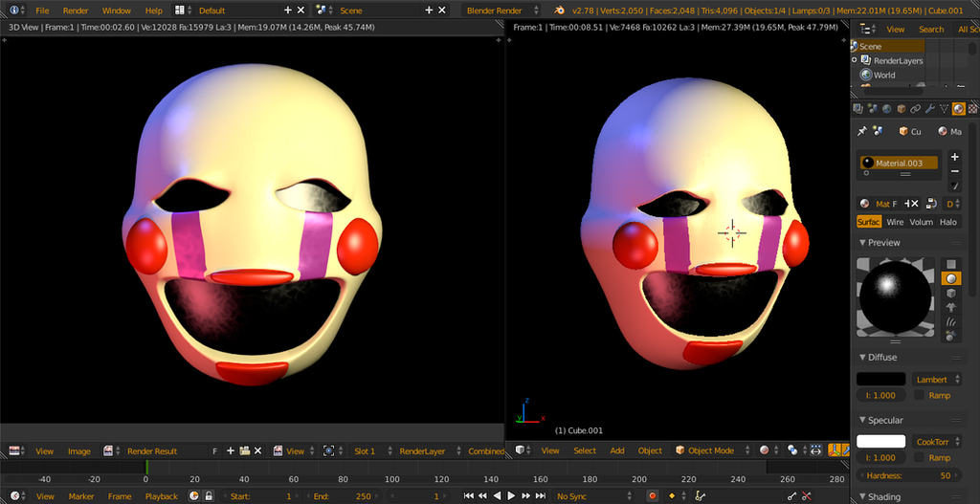The height and width of the screenshot is (504, 980).
Task: Select the Halo material type
Action: (948, 222)
